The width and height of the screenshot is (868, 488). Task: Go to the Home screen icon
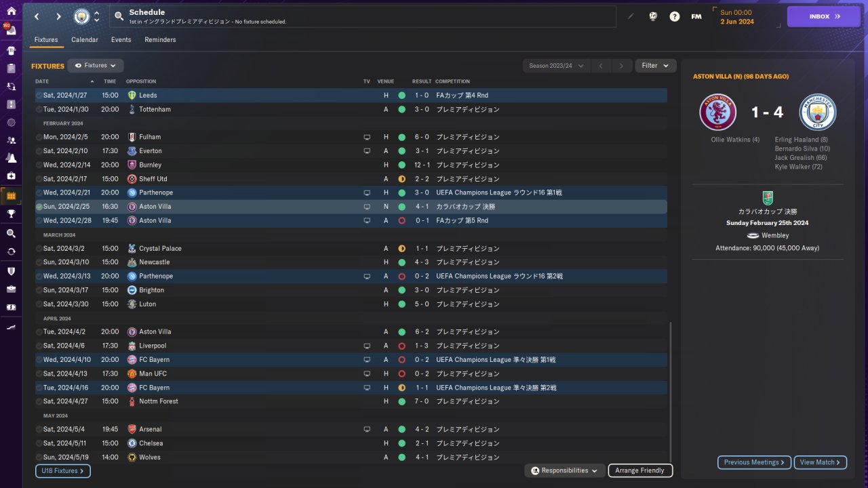(x=11, y=11)
